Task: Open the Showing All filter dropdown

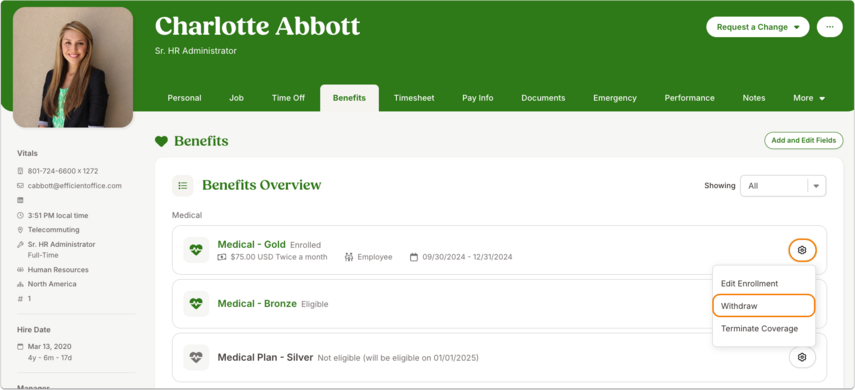Action: coord(782,186)
